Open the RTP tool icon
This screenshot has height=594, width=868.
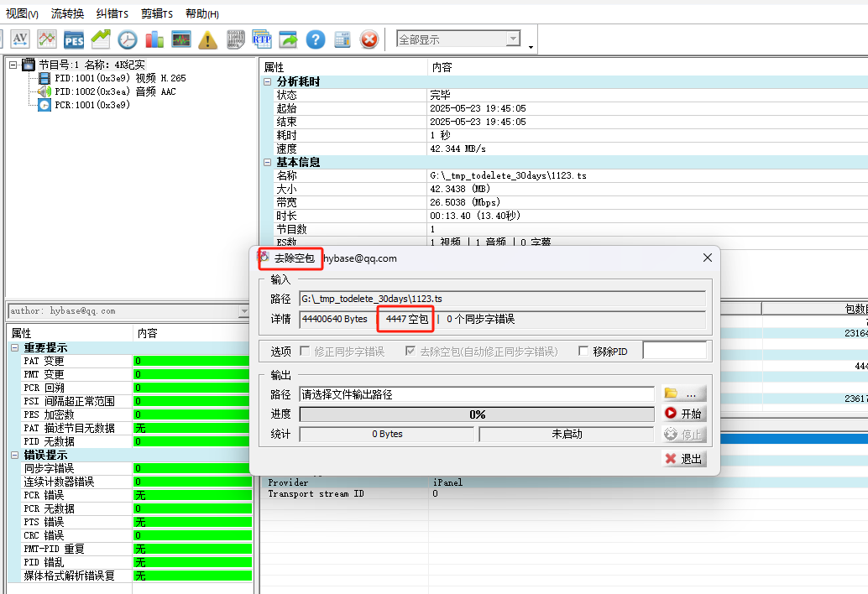pyautogui.click(x=261, y=39)
